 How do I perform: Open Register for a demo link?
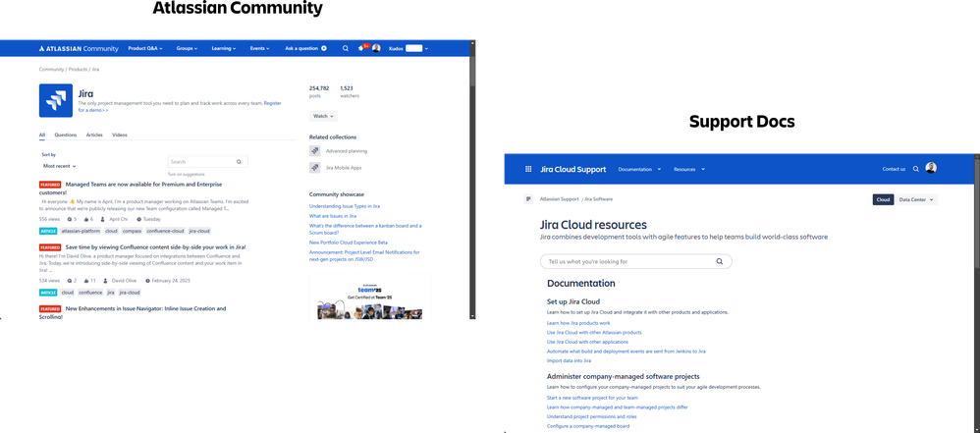pos(273,102)
